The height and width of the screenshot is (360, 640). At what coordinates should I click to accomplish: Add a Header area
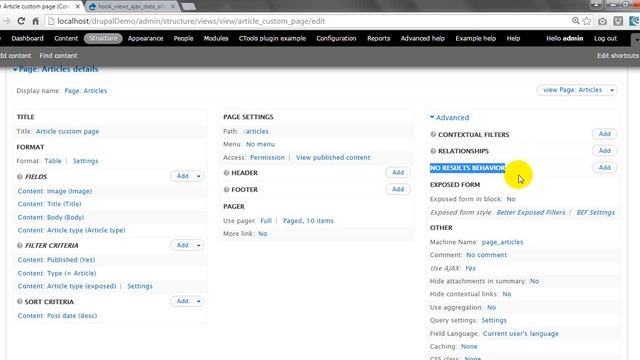[398, 173]
